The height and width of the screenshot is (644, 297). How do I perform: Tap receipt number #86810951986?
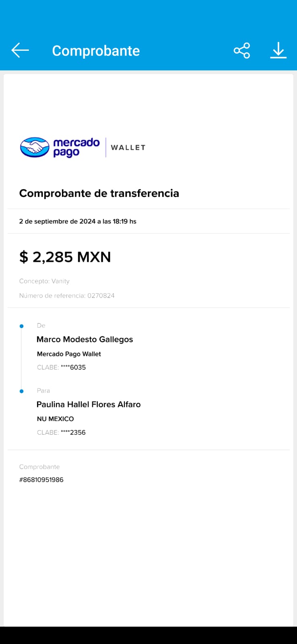point(41,480)
